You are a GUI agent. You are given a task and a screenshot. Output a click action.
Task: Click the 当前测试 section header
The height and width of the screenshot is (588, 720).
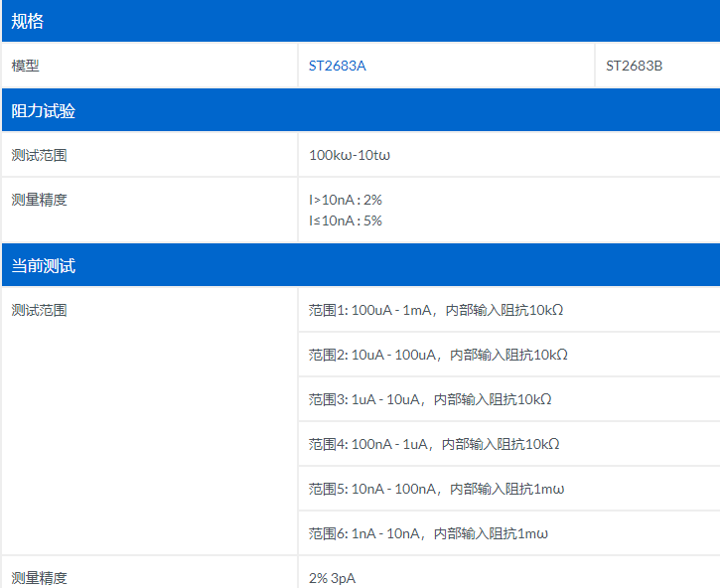click(x=360, y=265)
